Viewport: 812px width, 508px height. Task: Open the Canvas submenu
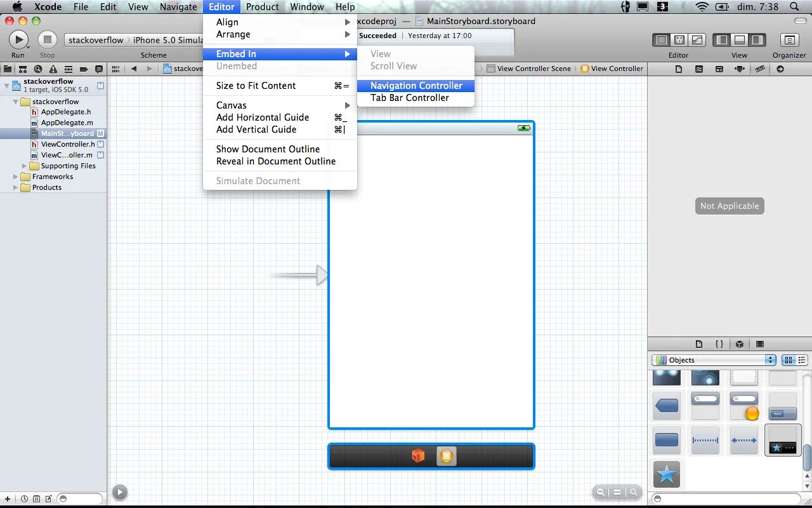coord(280,105)
